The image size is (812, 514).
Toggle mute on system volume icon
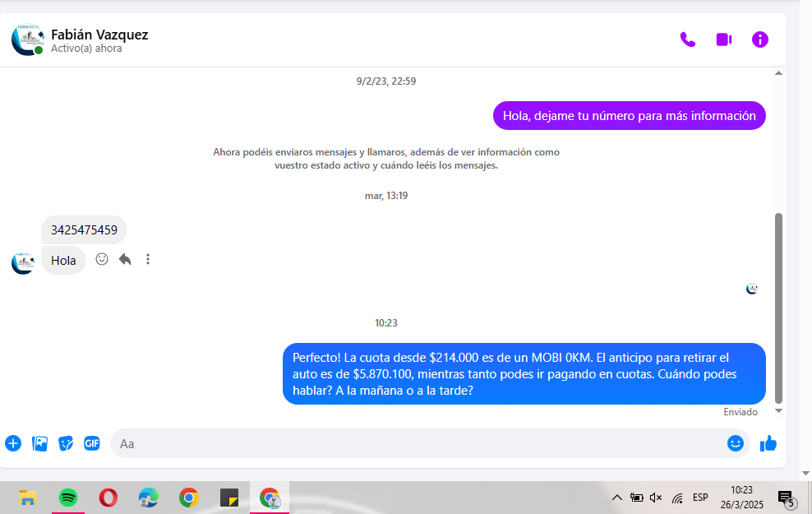656,498
